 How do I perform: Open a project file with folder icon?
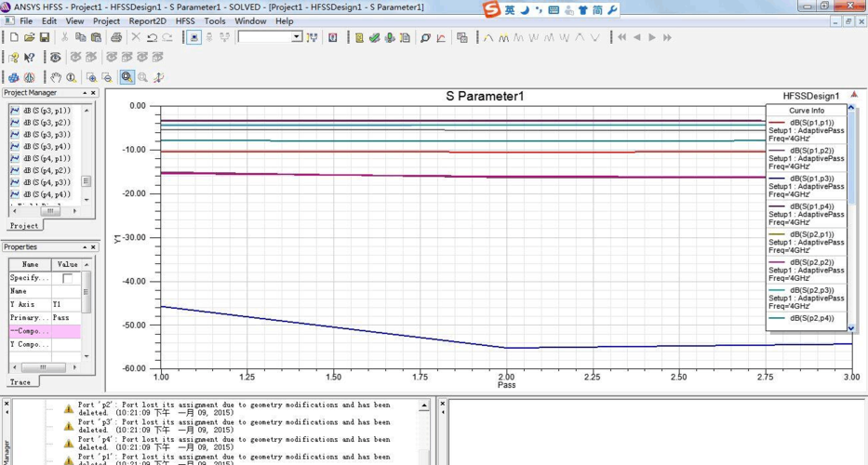[x=30, y=37]
